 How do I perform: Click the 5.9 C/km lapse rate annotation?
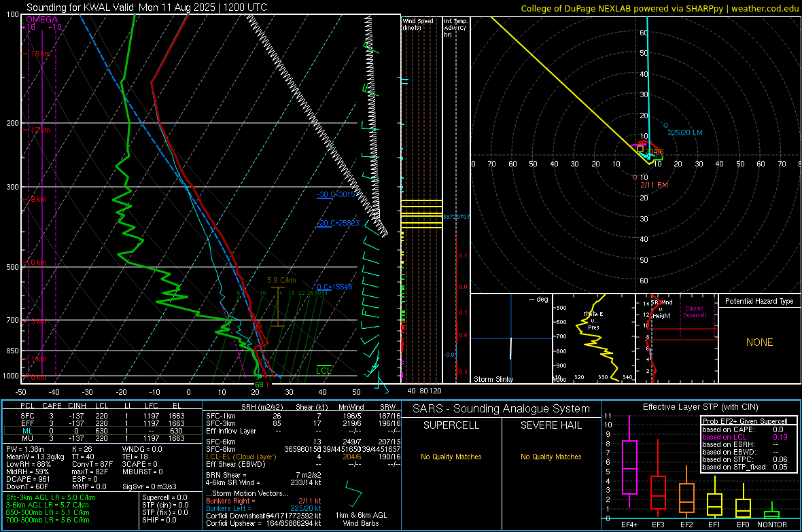281,281
